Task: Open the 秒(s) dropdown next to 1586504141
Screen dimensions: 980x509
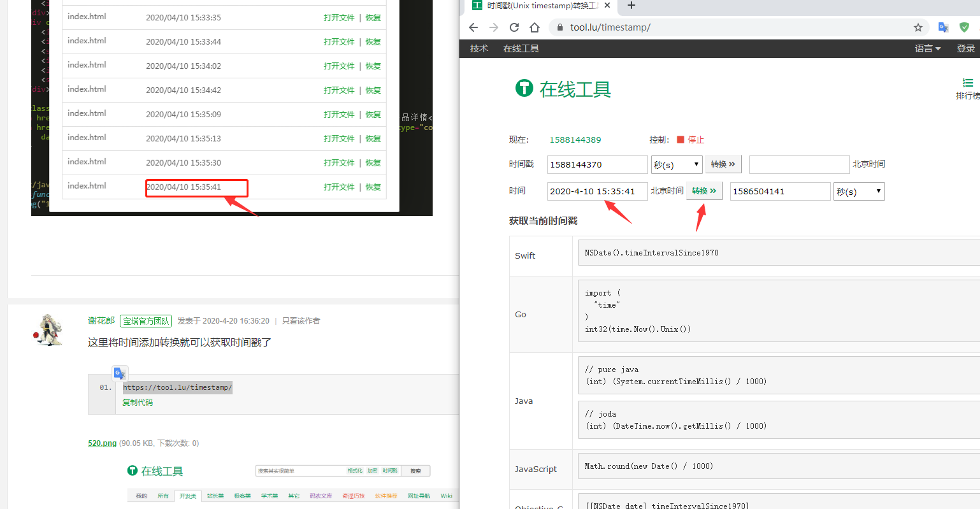Action: point(858,192)
